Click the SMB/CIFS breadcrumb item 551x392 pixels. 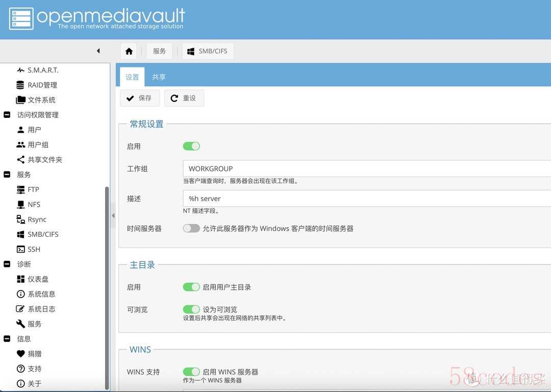coord(208,52)
